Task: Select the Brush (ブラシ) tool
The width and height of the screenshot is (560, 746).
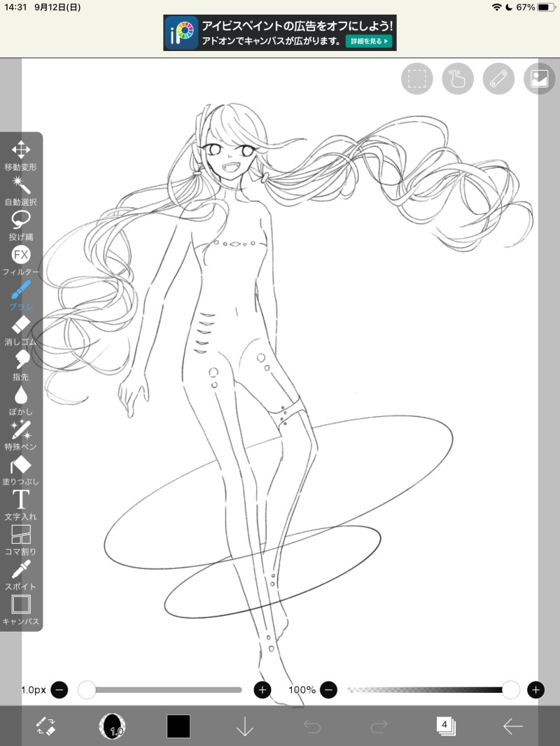Action: pyautogui.click(x=21, y=295)
